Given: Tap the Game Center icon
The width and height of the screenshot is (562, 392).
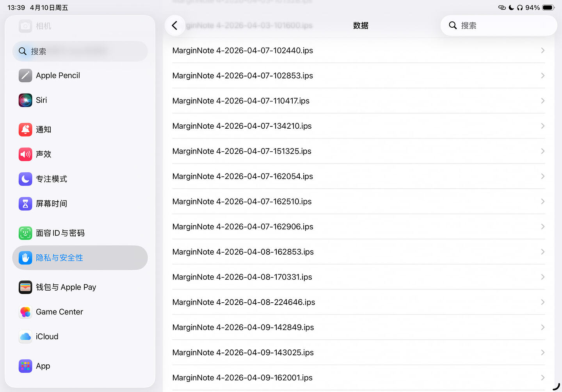Looking at the screenshot, I should click(25, 312).
